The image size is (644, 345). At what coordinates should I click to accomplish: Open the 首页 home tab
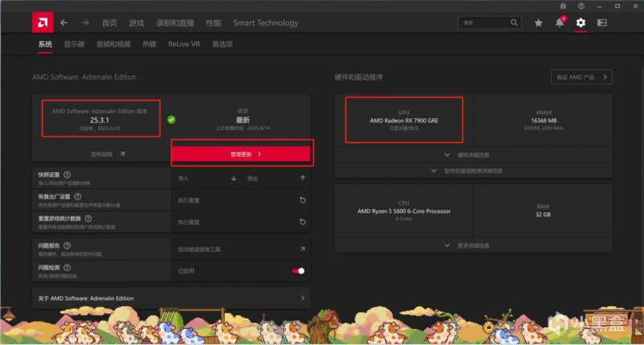pos(109,23)
